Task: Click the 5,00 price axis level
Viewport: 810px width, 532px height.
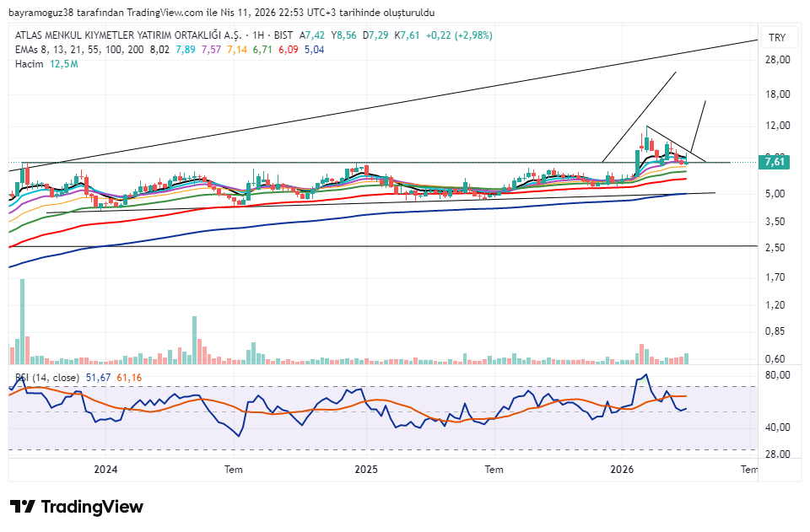Action: point(776,194)
